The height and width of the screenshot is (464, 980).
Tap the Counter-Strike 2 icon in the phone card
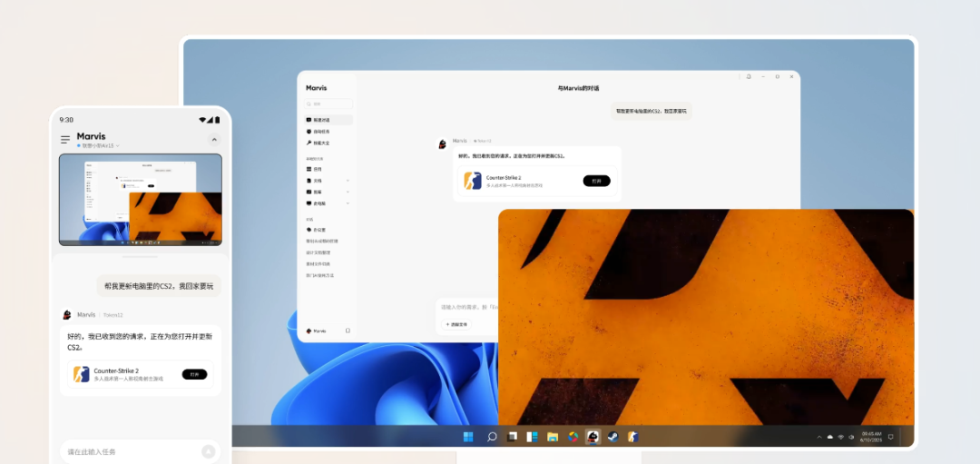click(x=82, y=374)
